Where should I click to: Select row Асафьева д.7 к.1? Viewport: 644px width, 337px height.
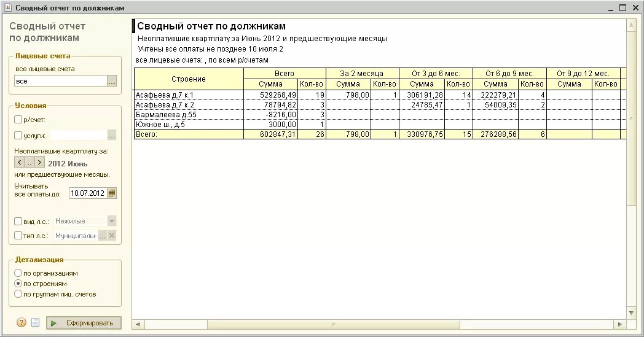[189, 95]
